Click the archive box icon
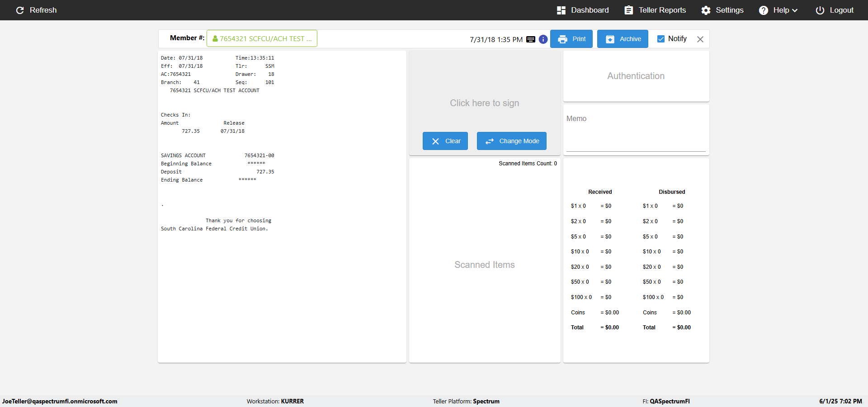The image size is (868, 407). (x=610, y=39)
